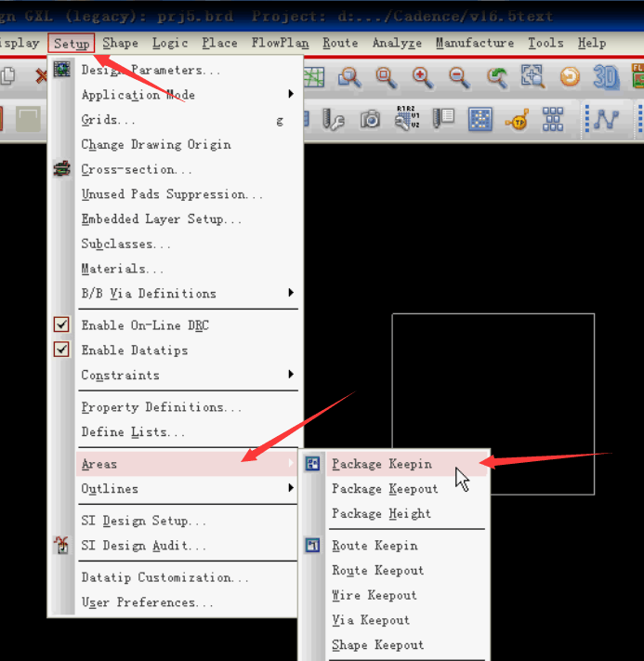Choose Grids... from the Setup menu
This screenshot has width=644, height=661.
187,120
